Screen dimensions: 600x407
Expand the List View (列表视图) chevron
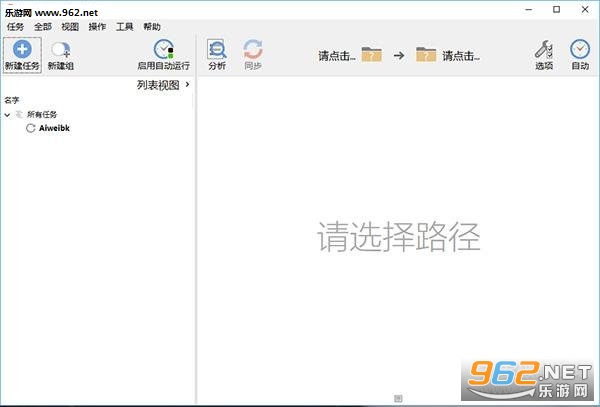[x=188, y=84]
